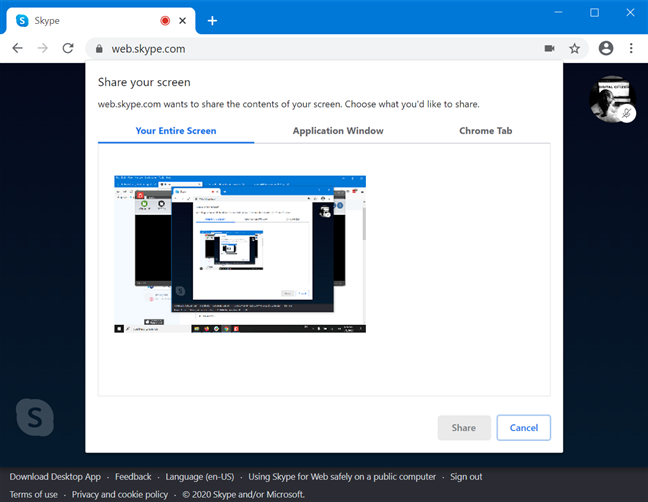Open the Download Desktop App link
The width and height of the screenshot is (648, 502).
pyautogui.click(x=55, y=477)
